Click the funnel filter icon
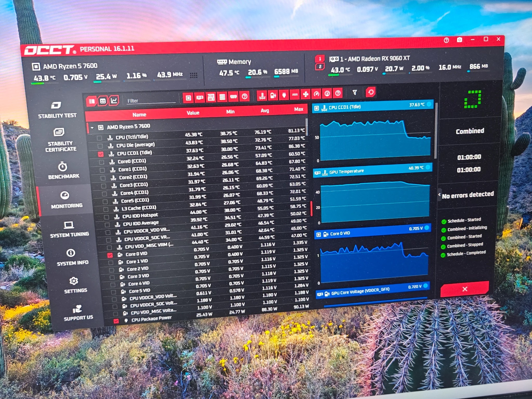This screenshot has width=532, height=399. [x=355, y=92]
